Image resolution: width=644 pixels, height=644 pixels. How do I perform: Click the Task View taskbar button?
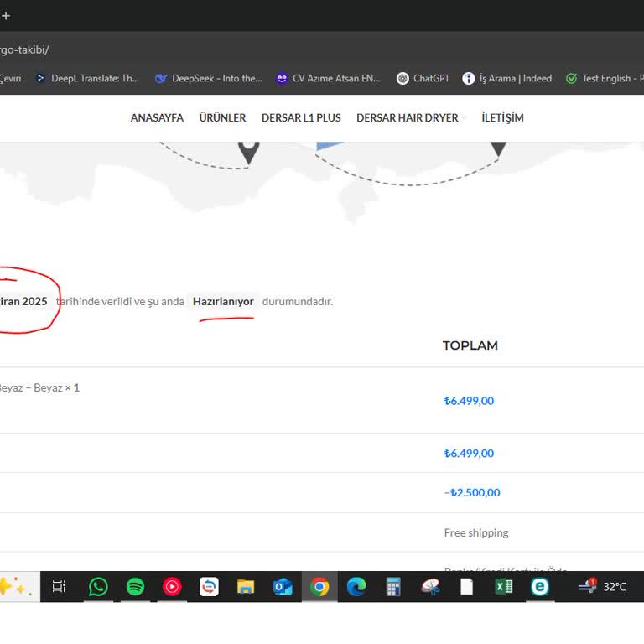tap(59, 587)
